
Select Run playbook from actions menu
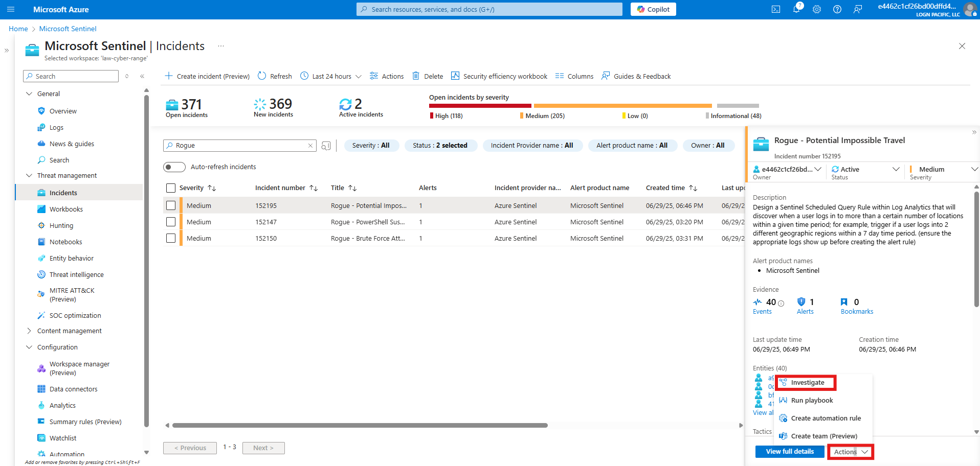812,401
